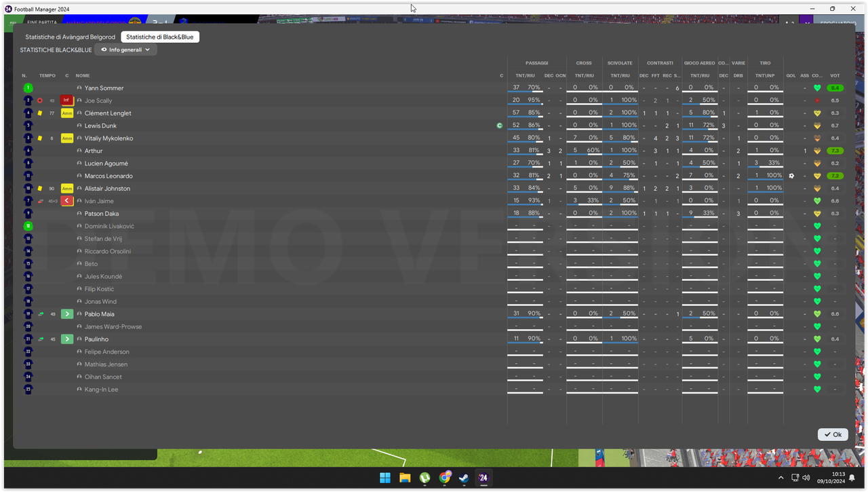Sort the table by the NOME column header
868x492 pixels.
point(83,75)
